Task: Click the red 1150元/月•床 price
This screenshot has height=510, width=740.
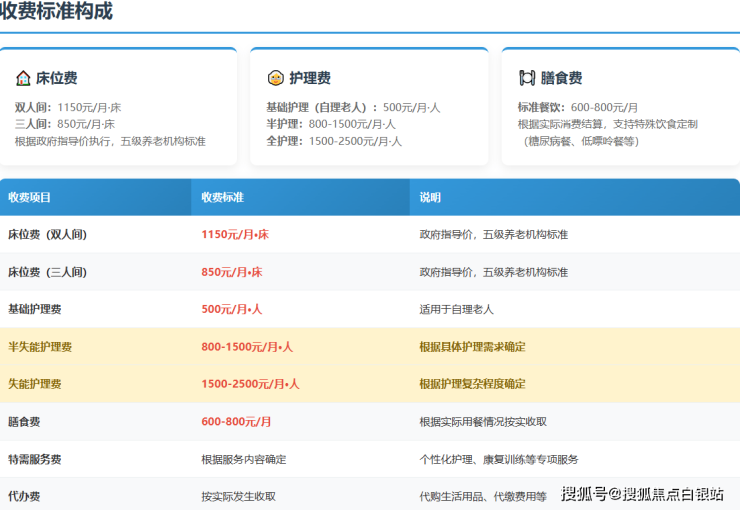Action: 235,234
